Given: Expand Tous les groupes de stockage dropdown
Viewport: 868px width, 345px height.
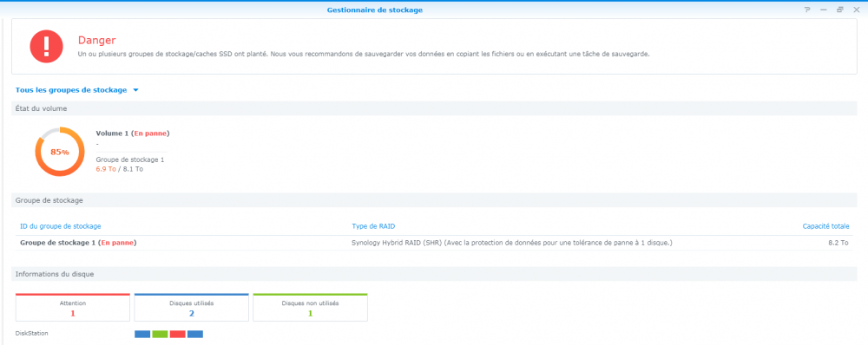Looking at the screenshot, I should coord(76,89).
